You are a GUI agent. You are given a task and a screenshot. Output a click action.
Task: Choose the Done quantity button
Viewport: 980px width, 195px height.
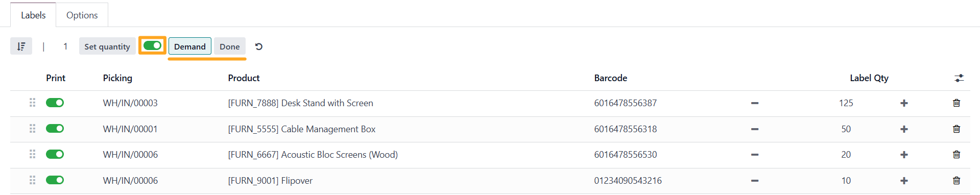230,46
